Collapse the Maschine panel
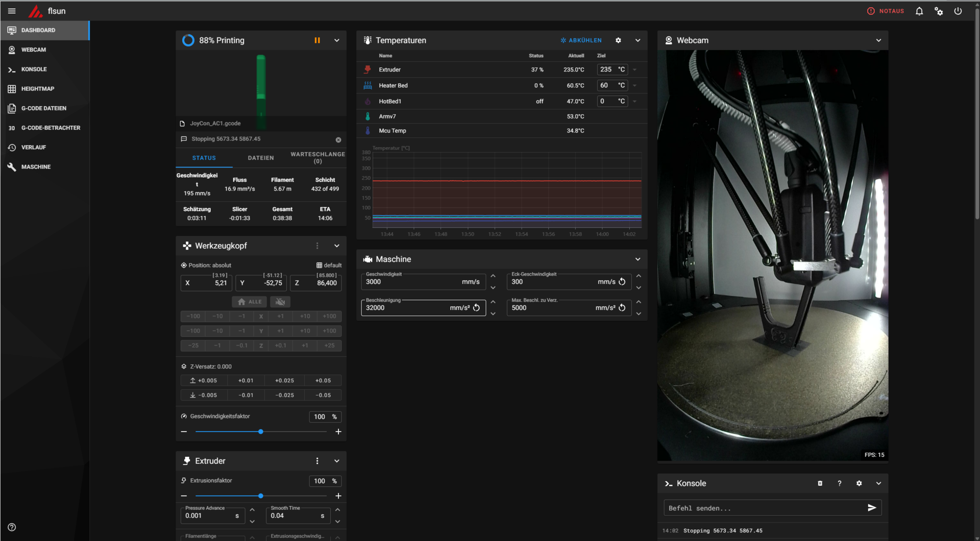Screen dimensions: 980x541 coord(638,259)
